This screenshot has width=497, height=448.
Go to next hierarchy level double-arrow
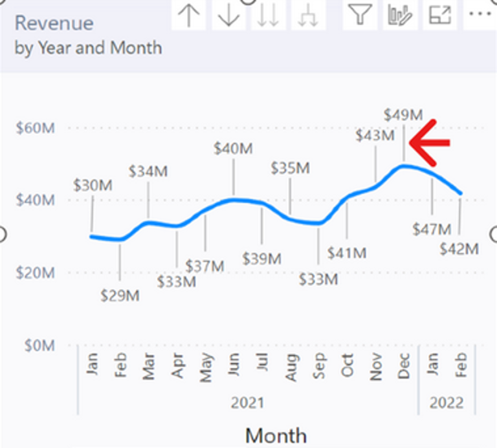point(268,16)
